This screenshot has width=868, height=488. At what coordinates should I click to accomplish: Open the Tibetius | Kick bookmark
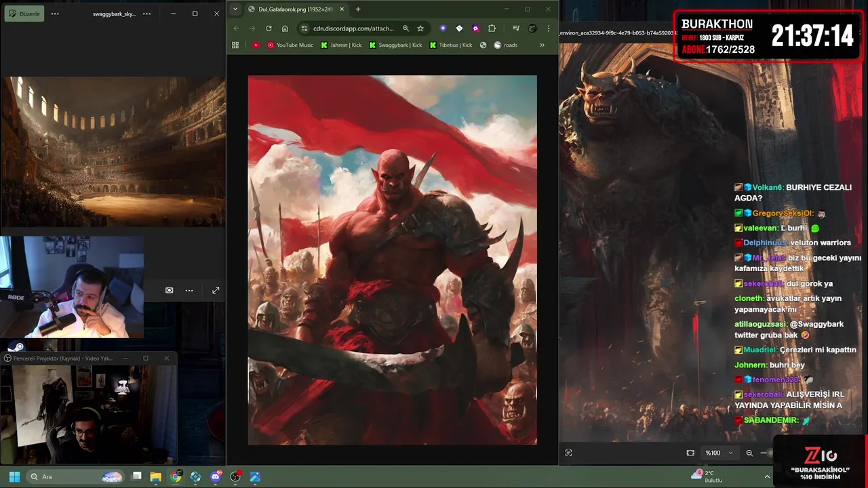click(x=450, y=45)
